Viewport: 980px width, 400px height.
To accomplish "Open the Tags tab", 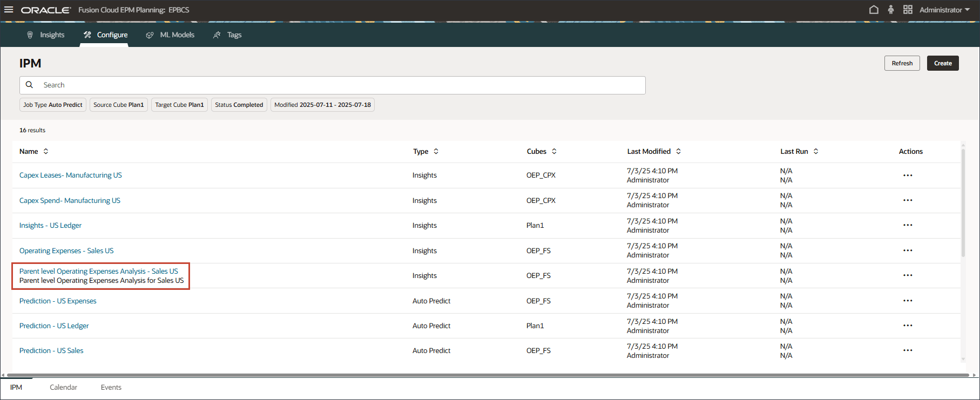I will click(x=227, y=35).
